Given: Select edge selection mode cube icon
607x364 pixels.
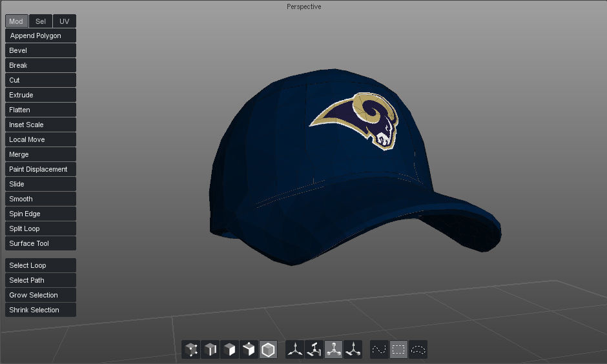Looking at the screenshot, I should [211, 349].
